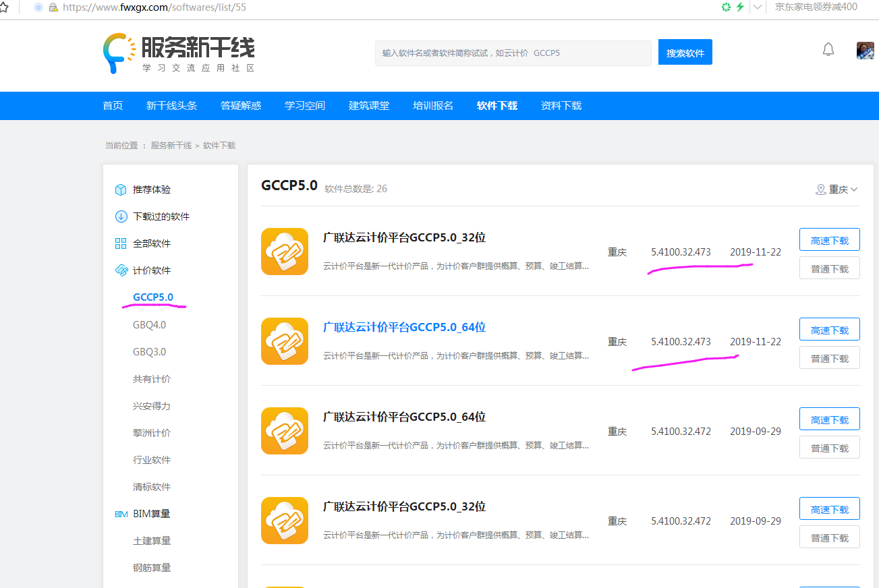Image resolution: width=879 pixels, height=588 pixels.
Task: Click the green refresh-circle icon in browser bar
Action: tap(726, 7)
